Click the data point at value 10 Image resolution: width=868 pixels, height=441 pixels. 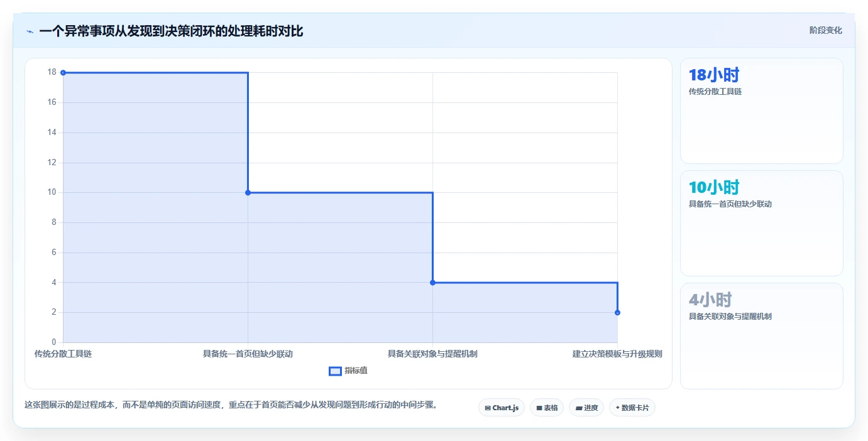(x=248, y=192)
